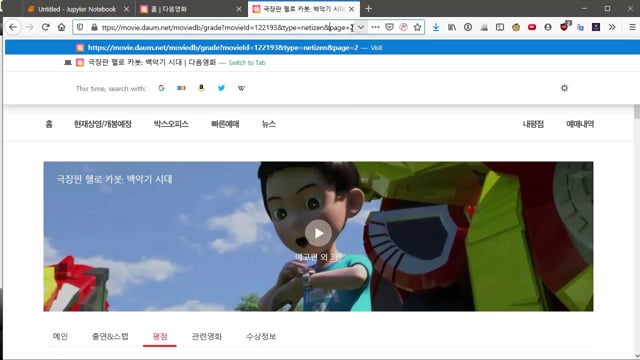640x360 pixels.
Task: Open a new tab with plus button
Action: (368, 9)
